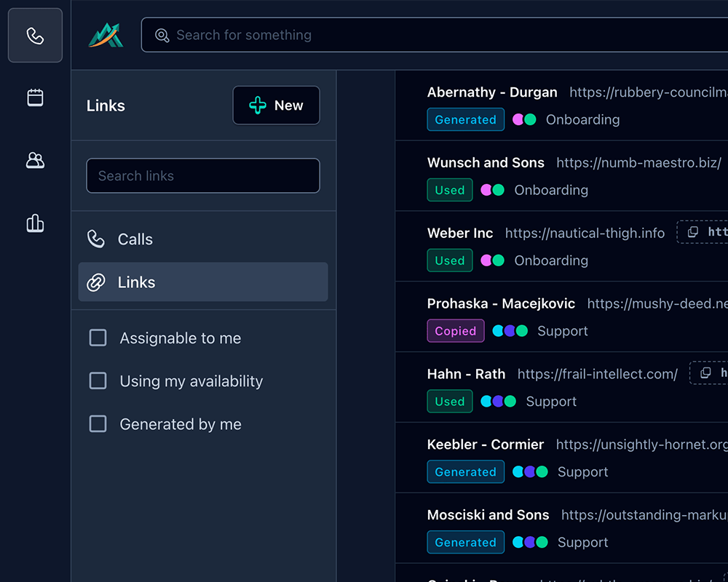Click the phone icon beside Calls

pyautogui.click(x=95, y=239)
